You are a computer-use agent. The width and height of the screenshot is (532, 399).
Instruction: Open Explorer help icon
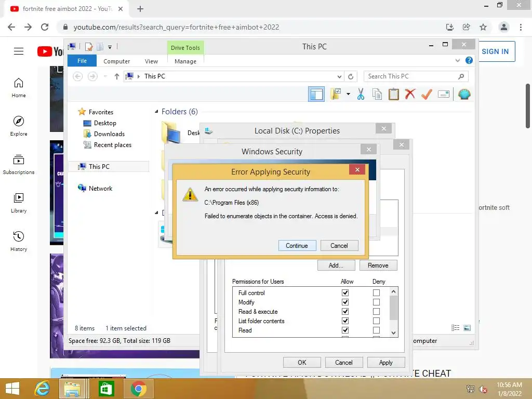pyautogui.click(x=469, y=60)
